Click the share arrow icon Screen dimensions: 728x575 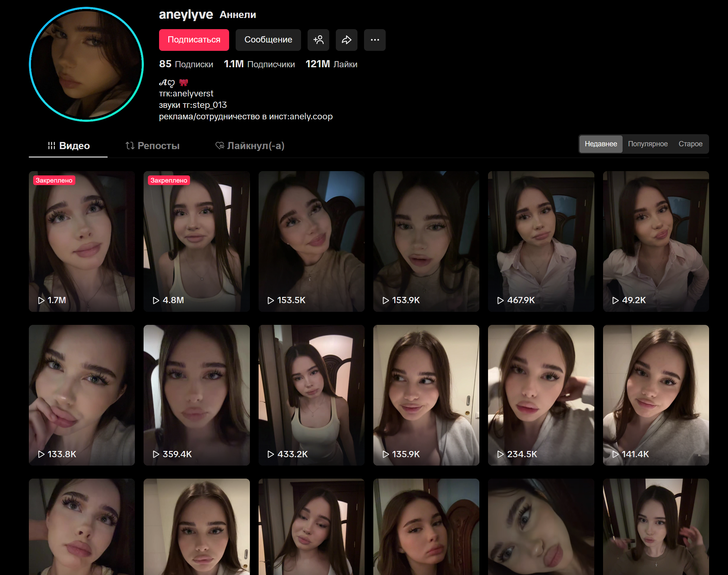(x=347, y=40)
